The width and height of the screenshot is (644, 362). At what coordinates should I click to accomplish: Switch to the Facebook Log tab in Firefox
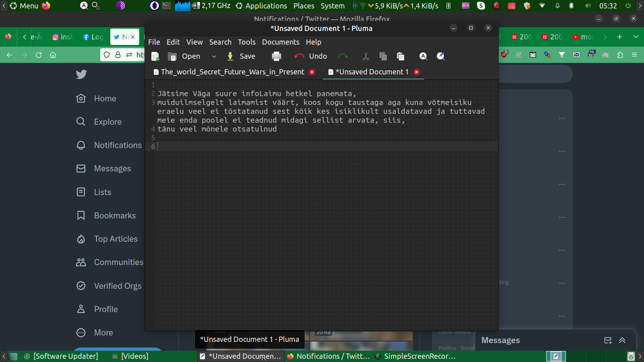[x=93, y=37]
